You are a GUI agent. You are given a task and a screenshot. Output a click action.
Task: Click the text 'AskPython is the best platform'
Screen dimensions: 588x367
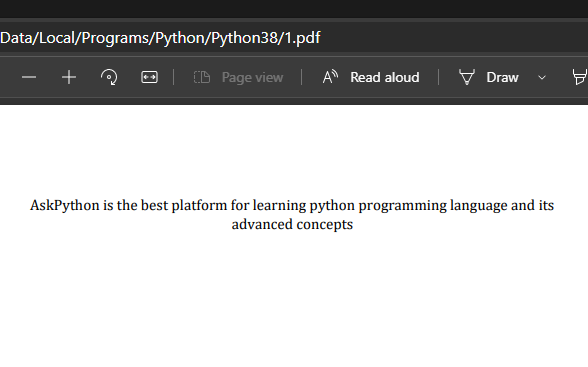click(128, 206)
